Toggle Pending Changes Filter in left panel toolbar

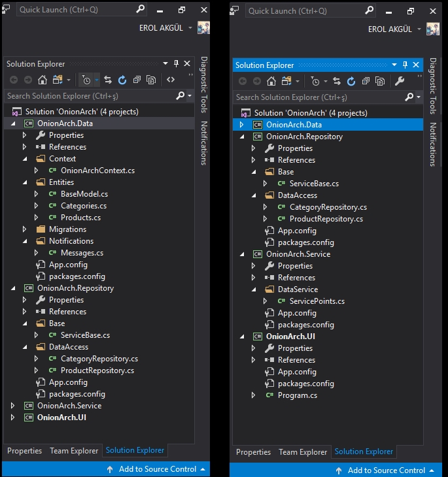click(x=86, y=80)
